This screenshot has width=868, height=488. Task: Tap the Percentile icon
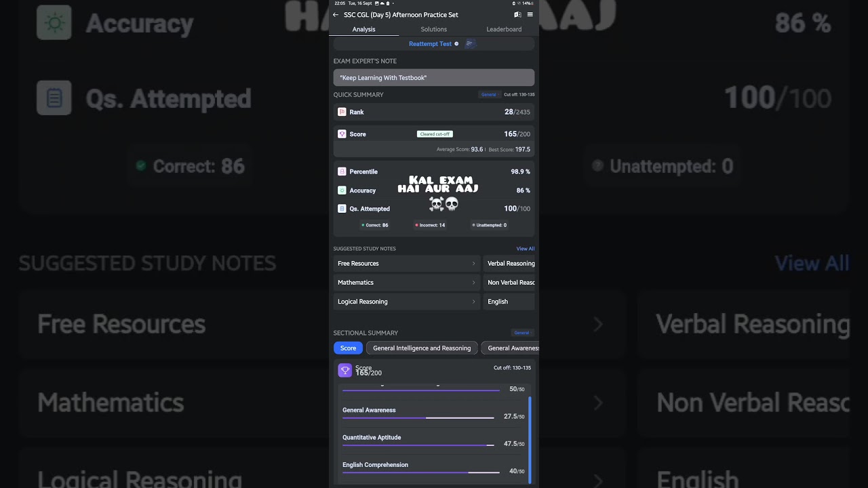click(x=342, y=171)
